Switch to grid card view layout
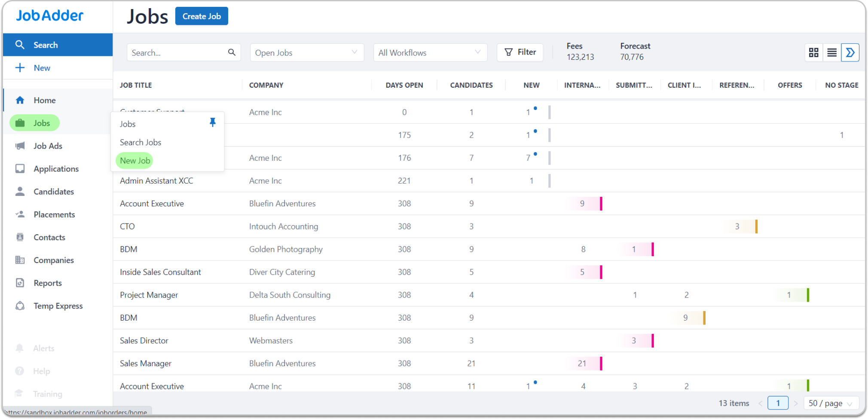This screenshot has height=419, width=868. point(813,52)
